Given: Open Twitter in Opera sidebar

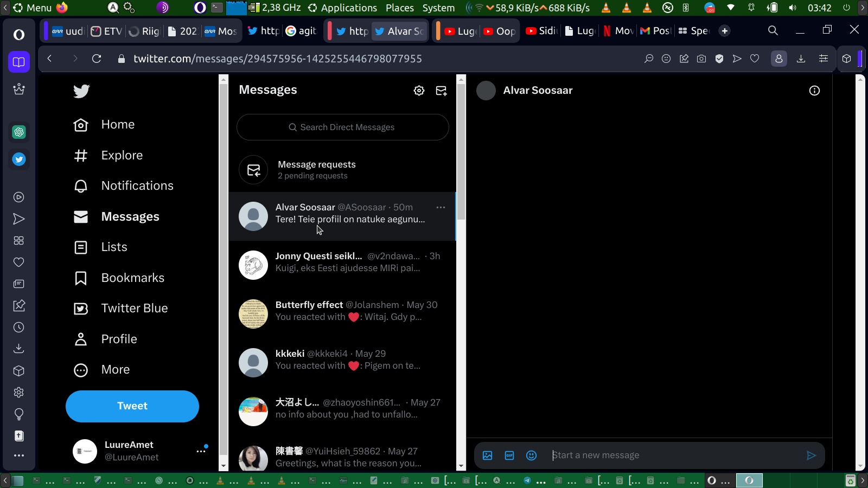Looking at the screenshot, I should (x=19, y=159).
